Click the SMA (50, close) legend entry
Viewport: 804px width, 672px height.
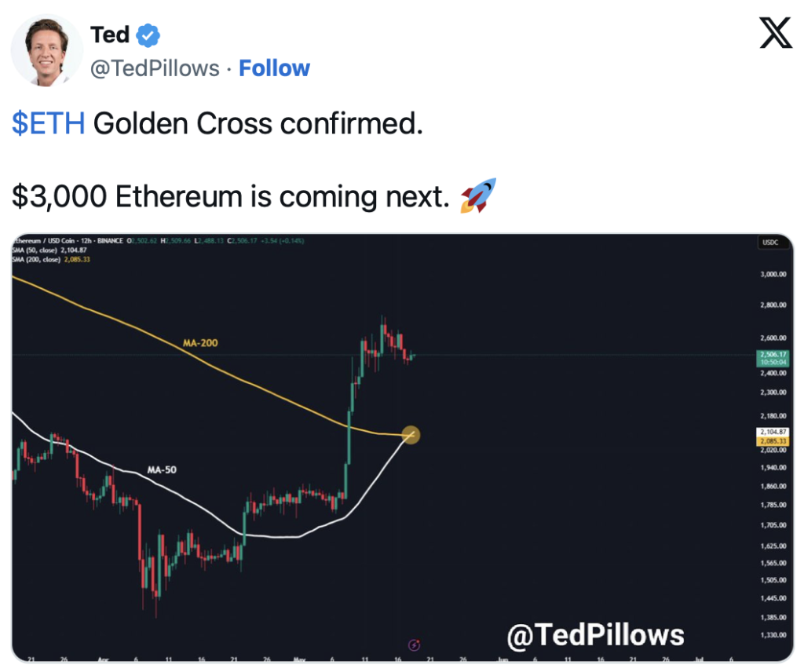tap(49, 250)
